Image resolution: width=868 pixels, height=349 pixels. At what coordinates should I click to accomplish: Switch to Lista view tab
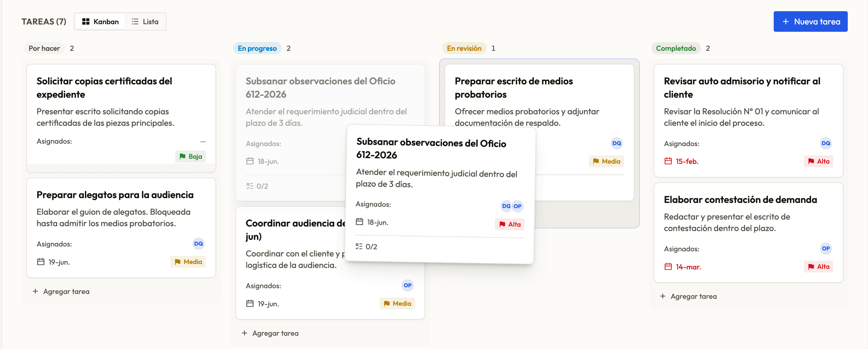tap(145, 21)
